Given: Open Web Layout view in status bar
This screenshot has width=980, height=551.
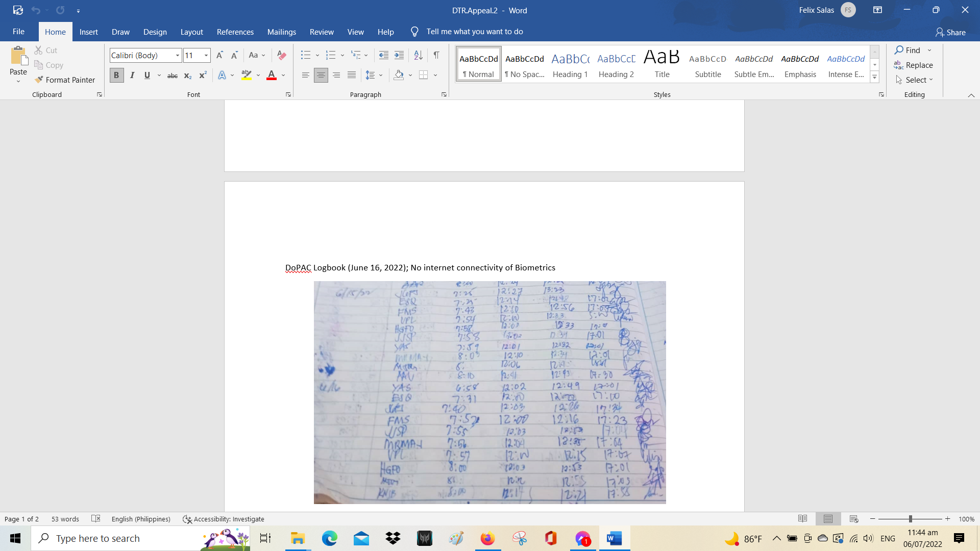Looking at the screenshot, I should tap(854, 519).
